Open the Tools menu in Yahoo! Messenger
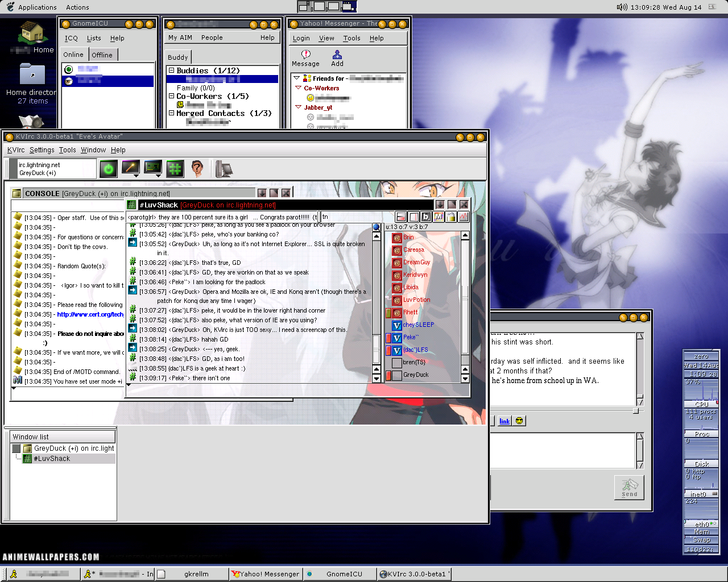The width and height of the screenshot is (728, 582). (351, 38)
